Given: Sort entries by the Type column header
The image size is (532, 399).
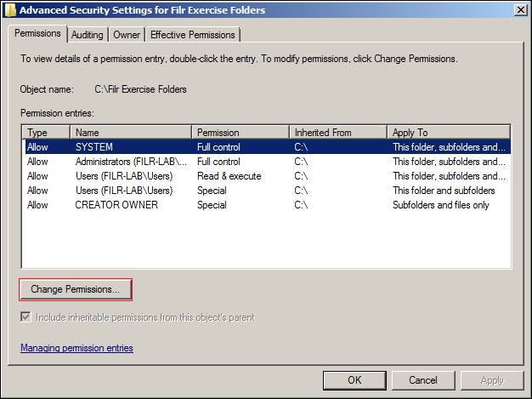Looking at the screenshot, I should click(x=46, y=133).
